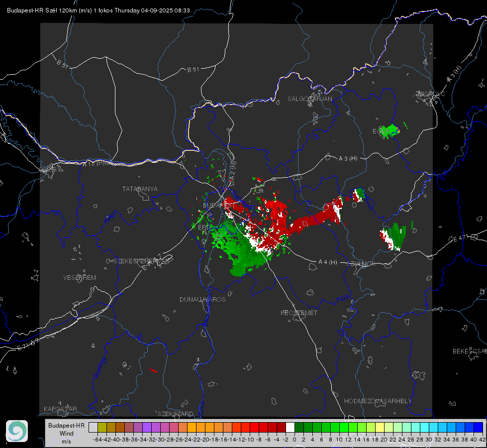This screenshot has width=487, height=448.
Task: Select the white legend swatch between -2 and 0
Action: coord(290,427)
